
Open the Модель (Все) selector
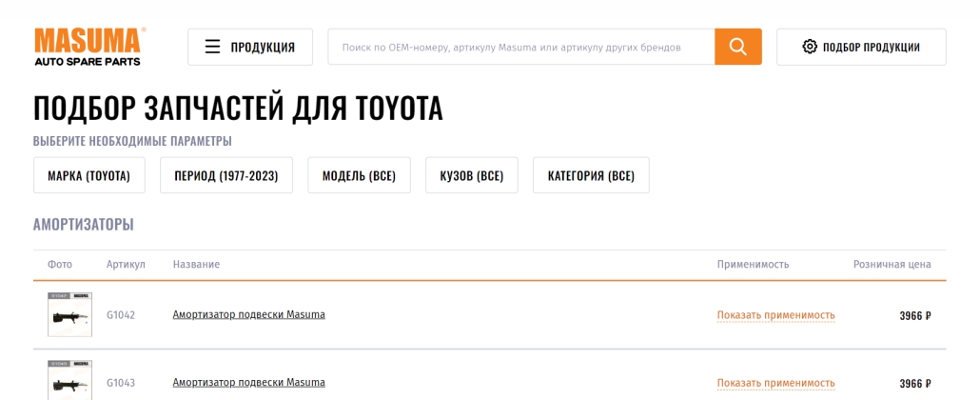point(359,176)
